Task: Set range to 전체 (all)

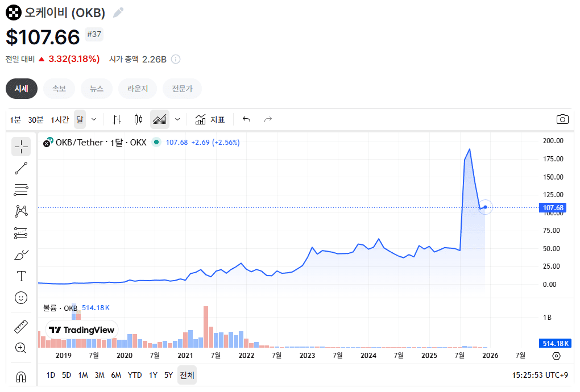Action: (x=187, y=375)
